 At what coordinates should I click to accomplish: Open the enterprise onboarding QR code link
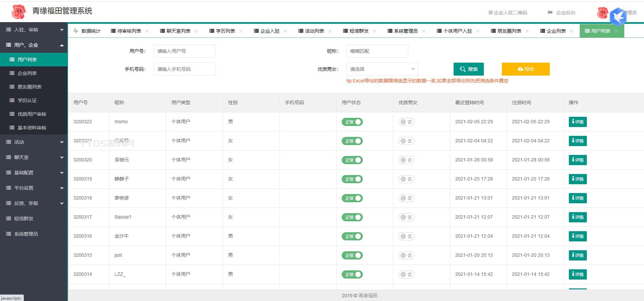point(508,13)
